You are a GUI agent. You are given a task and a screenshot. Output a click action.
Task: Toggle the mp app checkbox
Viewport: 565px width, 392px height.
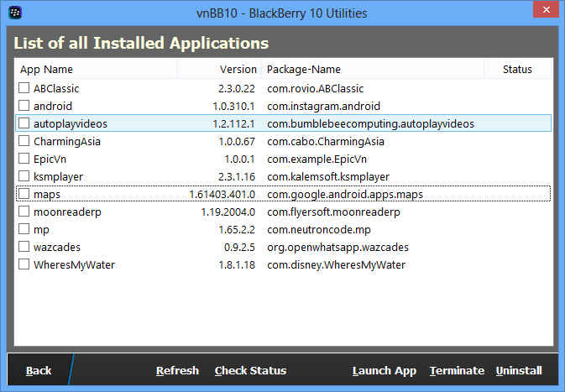click(x=24, y=229)
